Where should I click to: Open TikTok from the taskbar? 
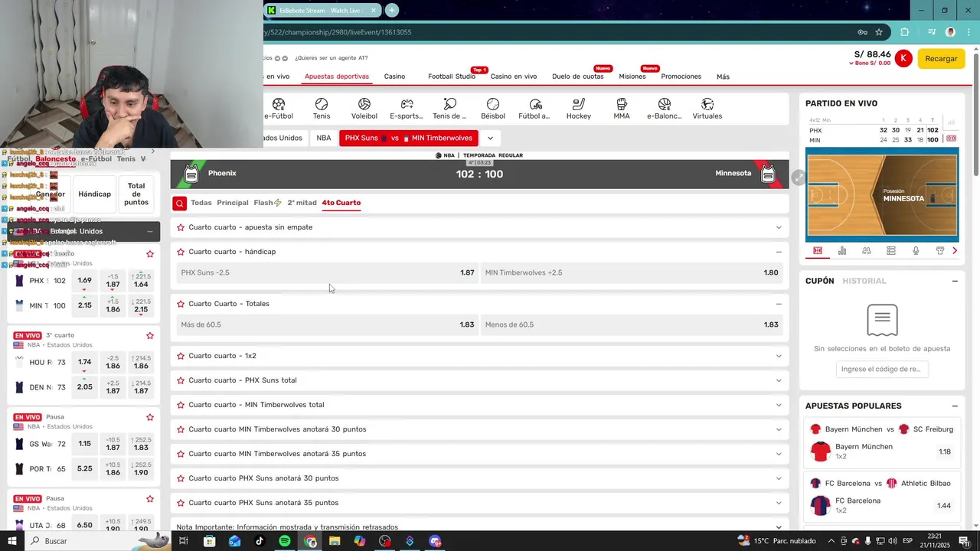(260, 541)
